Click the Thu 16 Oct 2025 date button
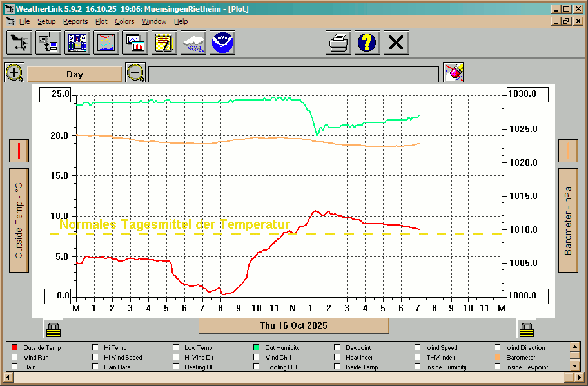This screenshot has height=386, width=588. point(293,325)
